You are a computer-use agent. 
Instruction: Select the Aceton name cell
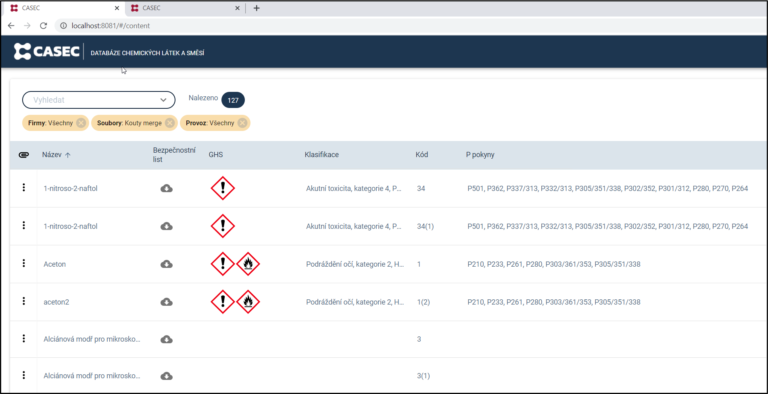click(x=54, y=264)
